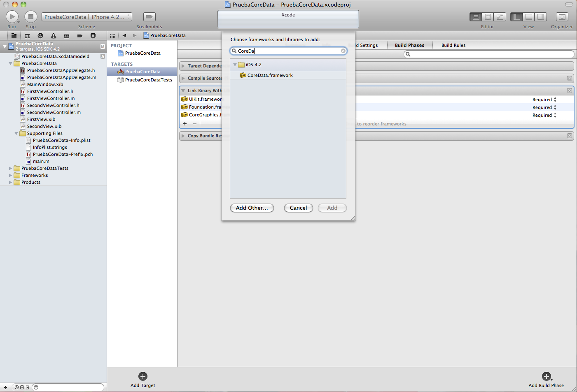577x392 pixels.
Task: Show the Log navigator speech bubble icon
Action: (x=93, y=36)
